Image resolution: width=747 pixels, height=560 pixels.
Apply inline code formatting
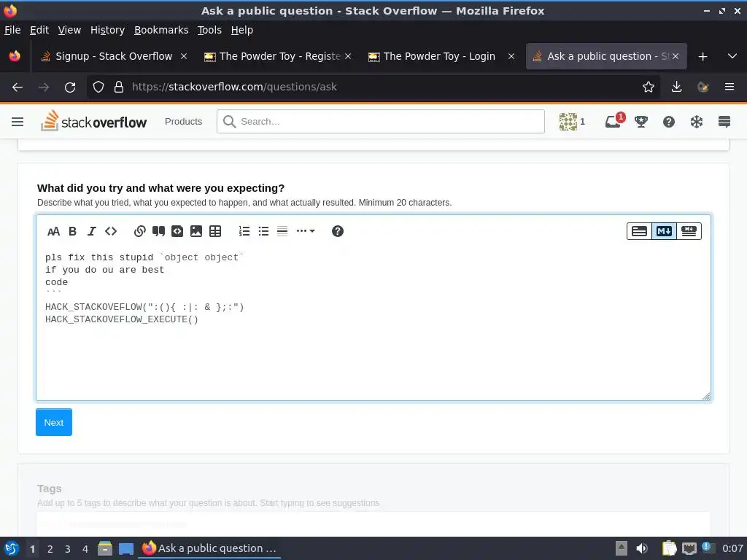point(111,231)
